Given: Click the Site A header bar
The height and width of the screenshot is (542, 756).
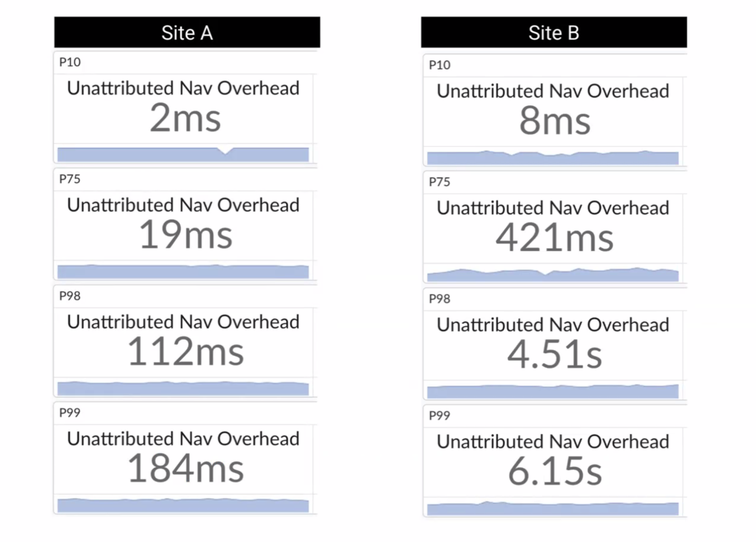Looking at the screenshot, I should coord(187,33).
